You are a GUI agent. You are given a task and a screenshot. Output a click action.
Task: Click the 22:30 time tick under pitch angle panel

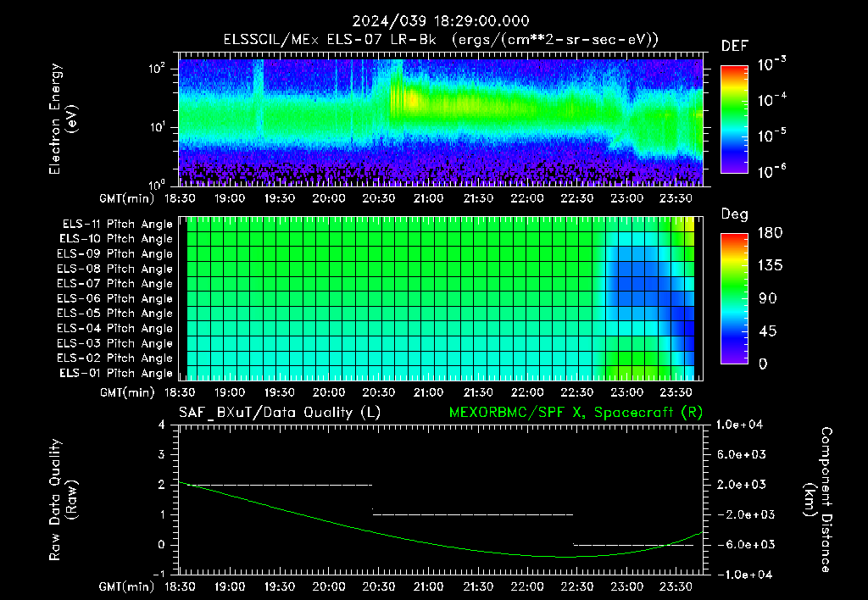[x=576, y=392]
